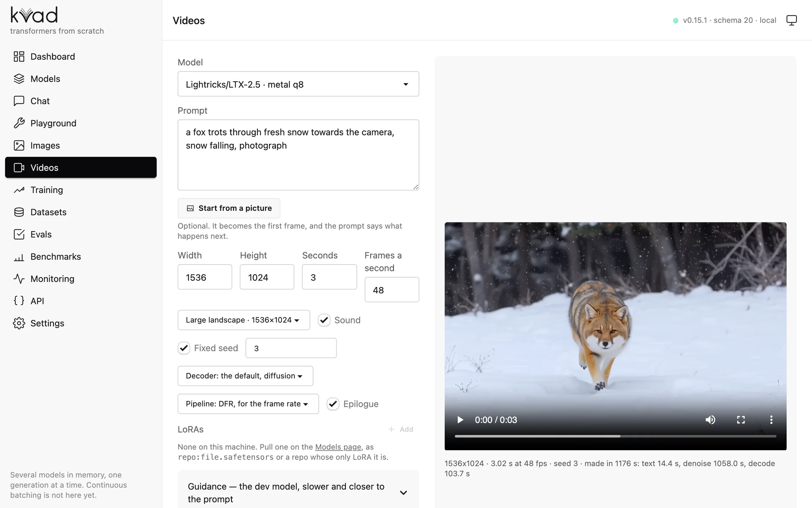
Task: Go to the Monitoring page label
Action: pyautogui.click(x=53, y=279)
